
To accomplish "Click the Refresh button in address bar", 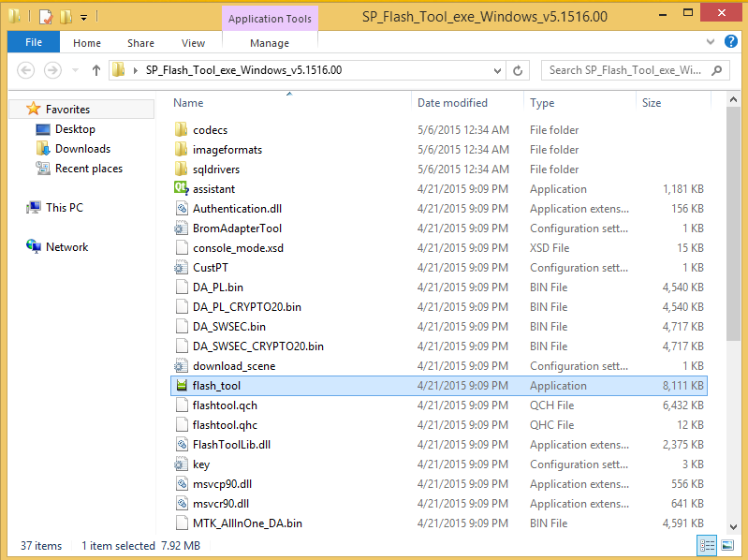I will tap(518, 70).
